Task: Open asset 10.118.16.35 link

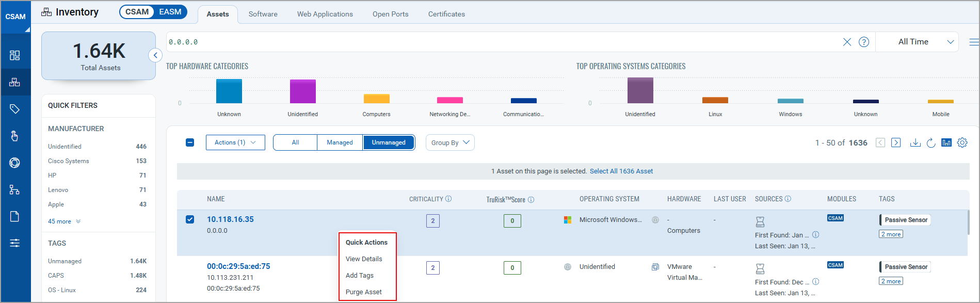Action: tap(230, 219)
